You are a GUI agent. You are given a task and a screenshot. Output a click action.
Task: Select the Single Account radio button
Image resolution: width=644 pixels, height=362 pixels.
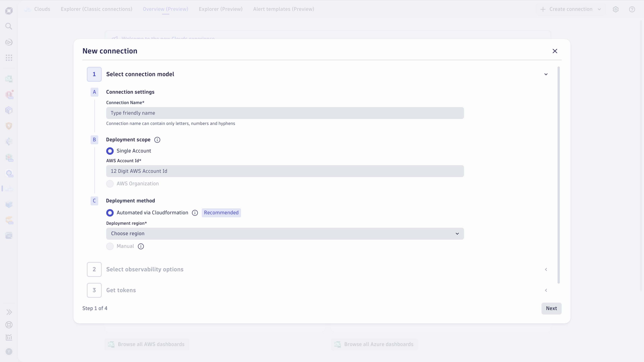(110, 151)
